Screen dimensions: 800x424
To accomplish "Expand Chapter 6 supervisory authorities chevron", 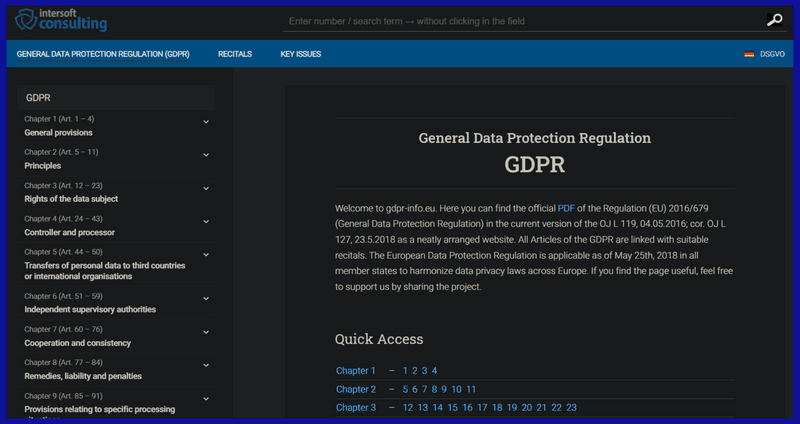I will (206, 299).
